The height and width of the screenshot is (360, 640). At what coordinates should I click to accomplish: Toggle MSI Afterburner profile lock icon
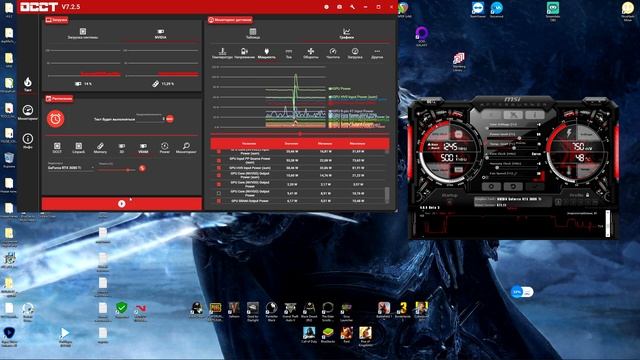(x=587, y=195)
